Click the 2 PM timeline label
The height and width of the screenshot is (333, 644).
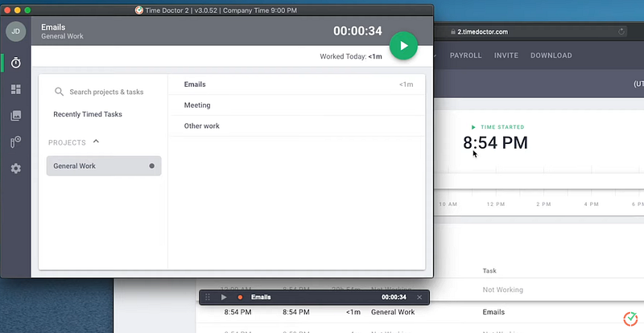coord(543,204)
